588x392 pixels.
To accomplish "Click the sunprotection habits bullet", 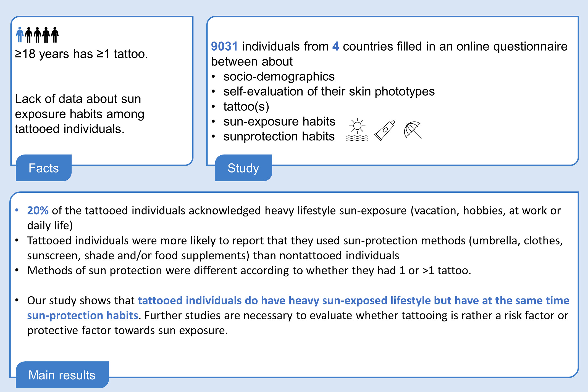I will (x=279, y=137).
